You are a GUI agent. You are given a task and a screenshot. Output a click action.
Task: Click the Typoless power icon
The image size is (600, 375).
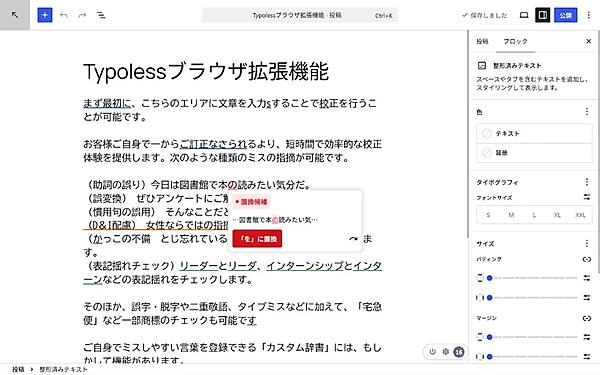click(x=432, y=352)
